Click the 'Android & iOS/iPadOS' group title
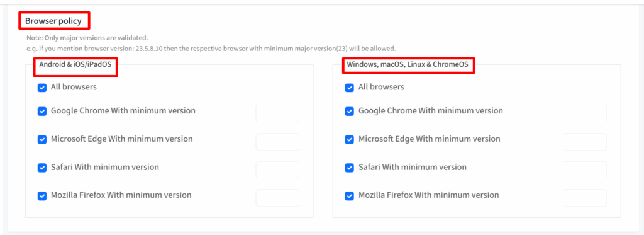 (x=75, y=64)
